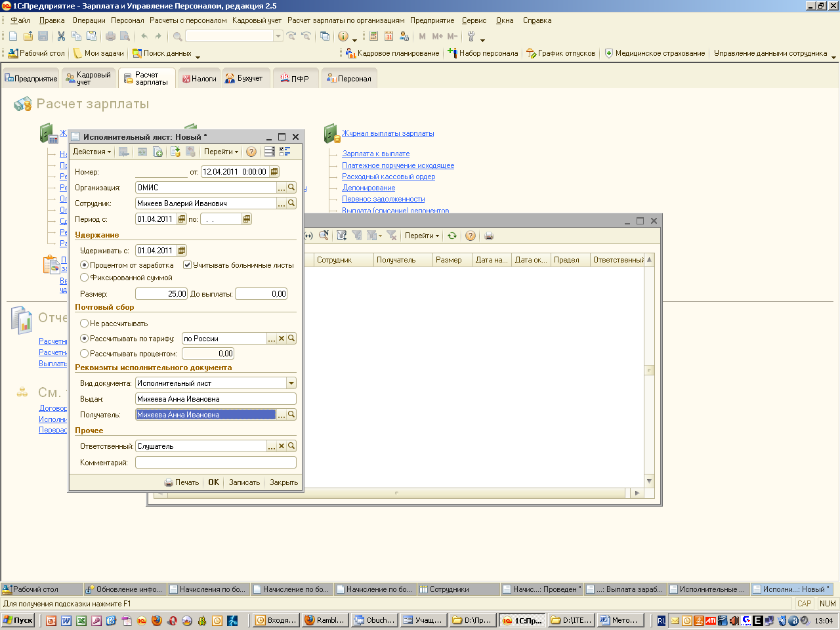840x630 pixels.
Task: Click the info (i) icon in main toolbar
Action: 343,36
